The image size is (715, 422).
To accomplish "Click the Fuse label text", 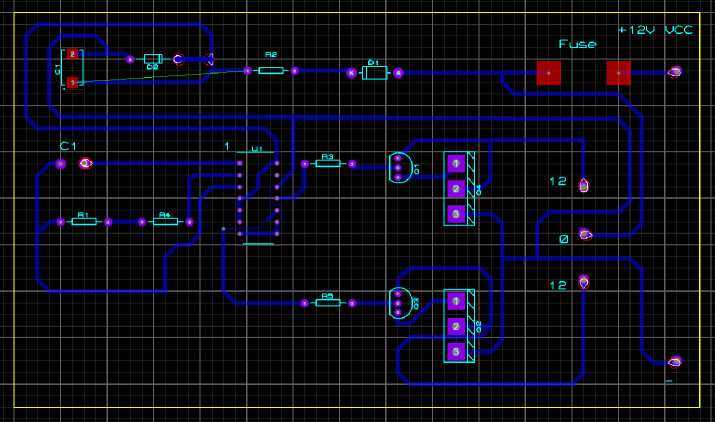I will [577, 44].
